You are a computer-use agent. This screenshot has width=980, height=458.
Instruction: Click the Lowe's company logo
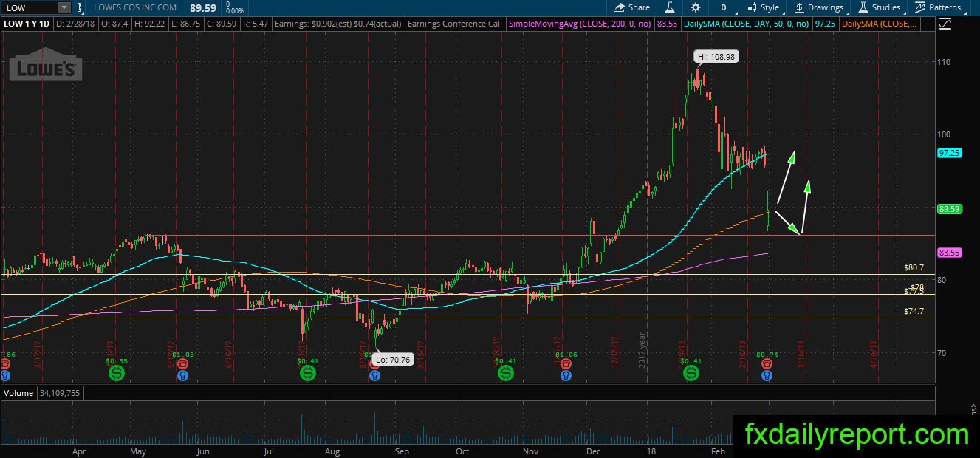tap(45, 64)
